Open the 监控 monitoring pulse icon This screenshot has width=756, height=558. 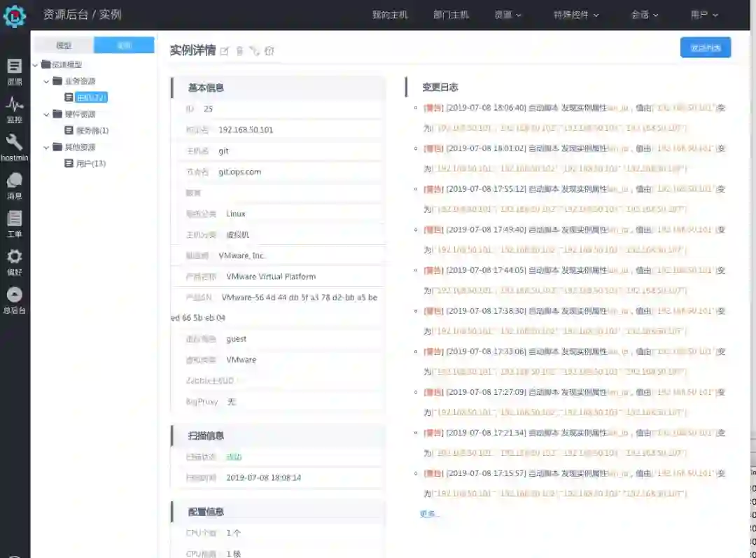[15, 109]
